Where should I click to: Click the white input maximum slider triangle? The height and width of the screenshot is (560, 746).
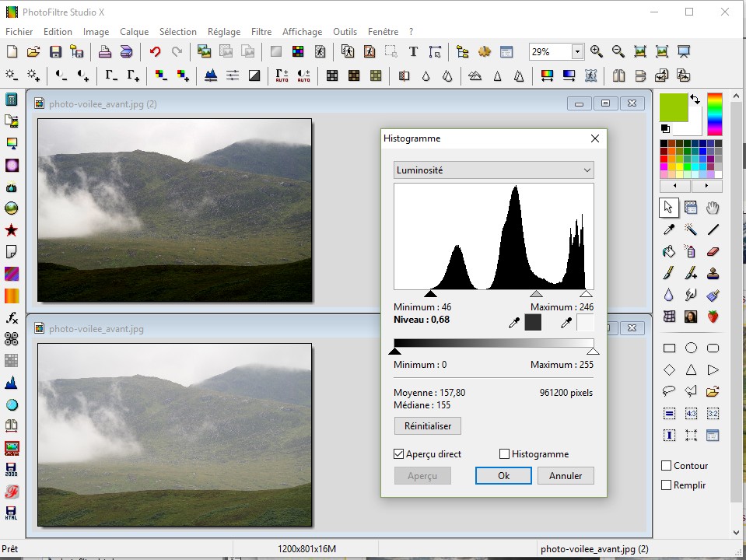pyautogui.click(x=587, y=293)
